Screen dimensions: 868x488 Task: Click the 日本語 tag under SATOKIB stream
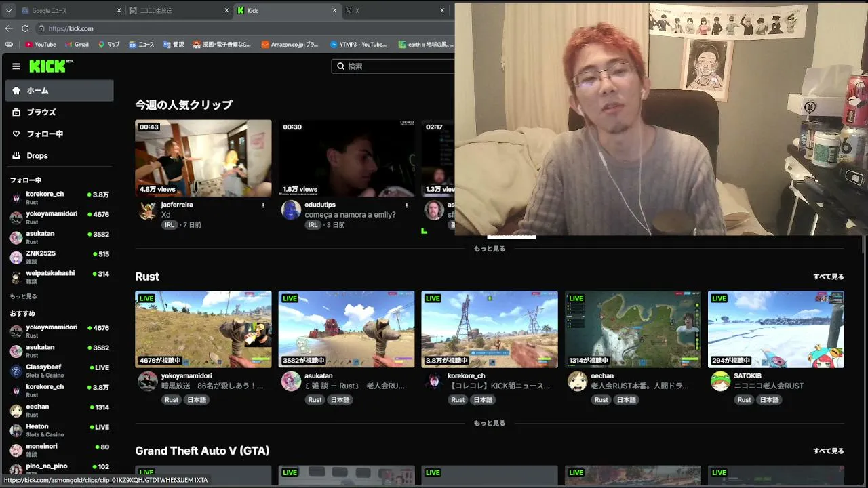[x=769, y=400]
